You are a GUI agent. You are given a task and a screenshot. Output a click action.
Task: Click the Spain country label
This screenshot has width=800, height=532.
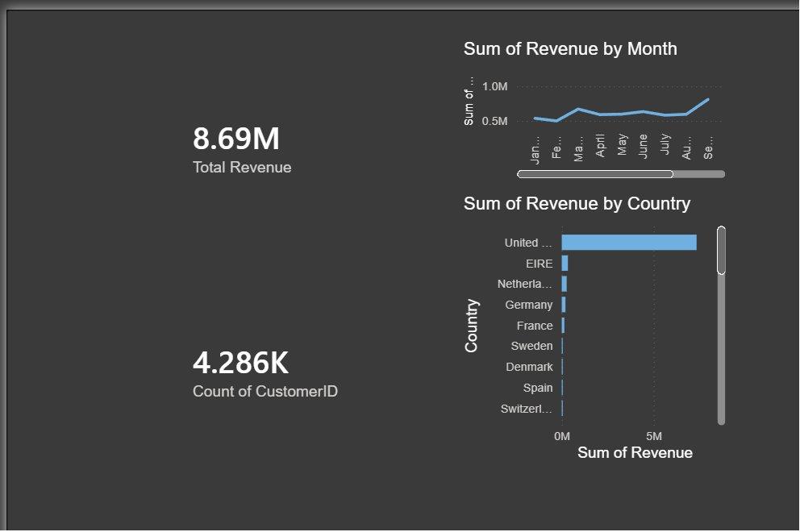pyautogui.click(x=538, y=388)
